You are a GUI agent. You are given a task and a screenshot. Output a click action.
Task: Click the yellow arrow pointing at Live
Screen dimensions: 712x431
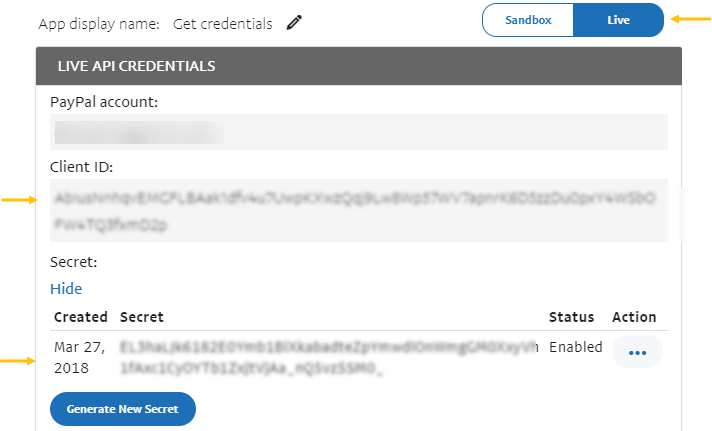pos(684,18)
